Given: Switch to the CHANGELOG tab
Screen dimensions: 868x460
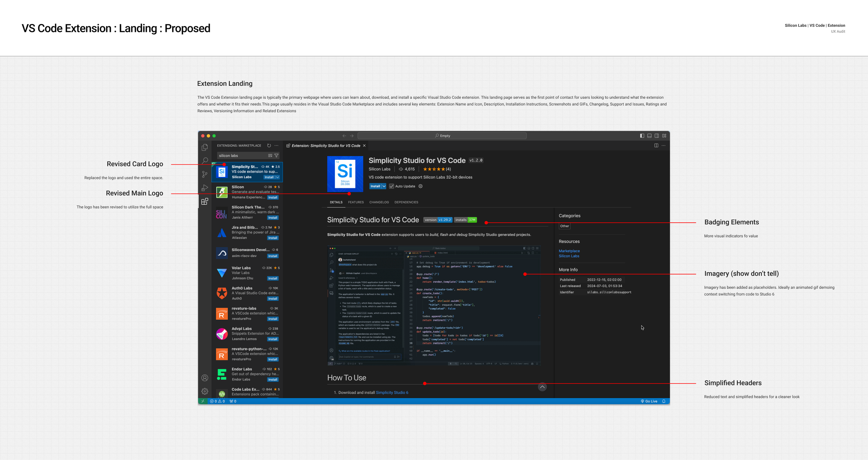Looking at the screenshot, I should click(x=379, y=202).
